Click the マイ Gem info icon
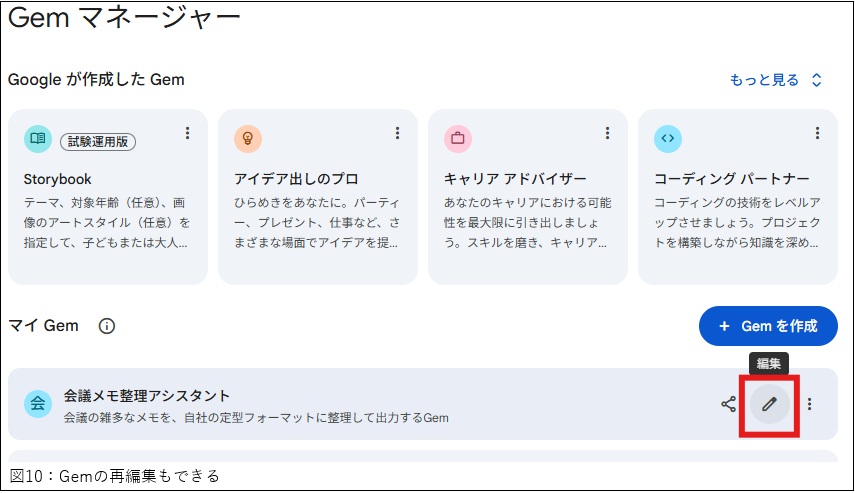The width and height of the screenshot is (855, 493). pos(107,326)
